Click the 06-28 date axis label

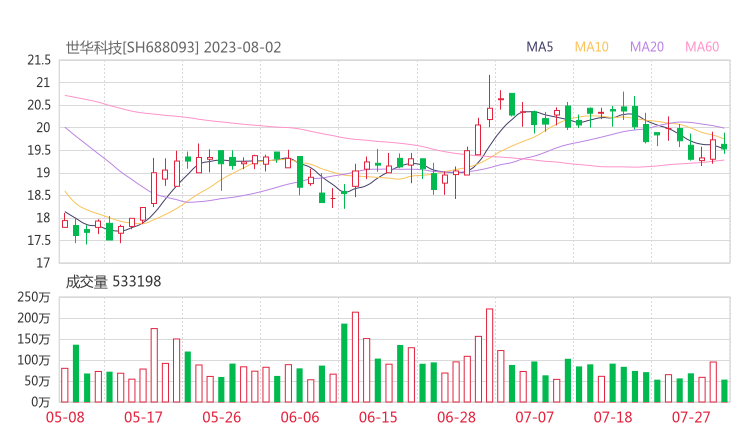(456, 417)
